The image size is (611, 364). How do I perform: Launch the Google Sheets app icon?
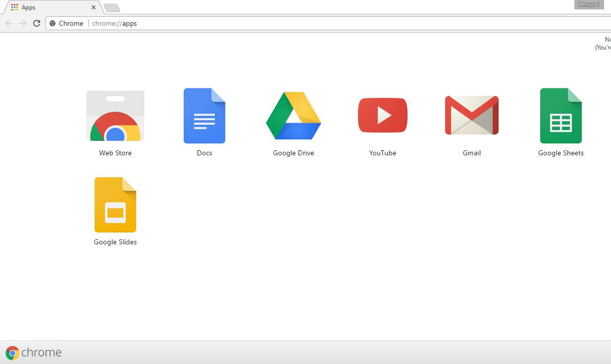560,116
